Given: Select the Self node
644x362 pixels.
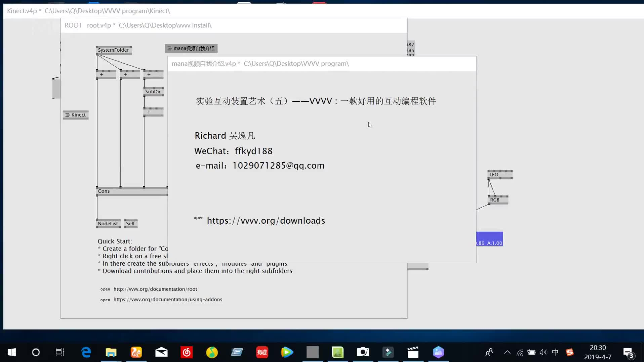Looking at the screenshot, I should pyautogui.click(x=131, y=224).
